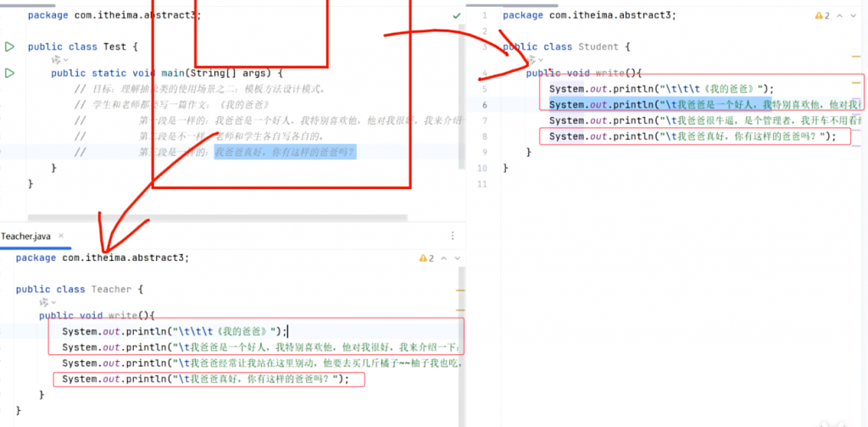Open the warning indicator in the Teacher editor
The width and height of the screenshot is (868, 427).
coord(427,258)
